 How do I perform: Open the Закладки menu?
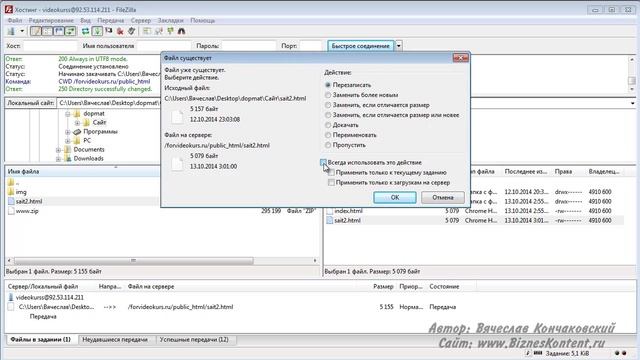pyautogui.click(x=170, y=20)
